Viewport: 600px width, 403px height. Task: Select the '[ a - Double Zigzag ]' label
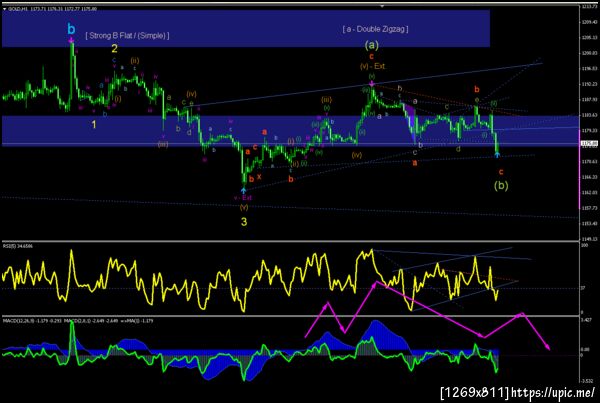[375, 29]
